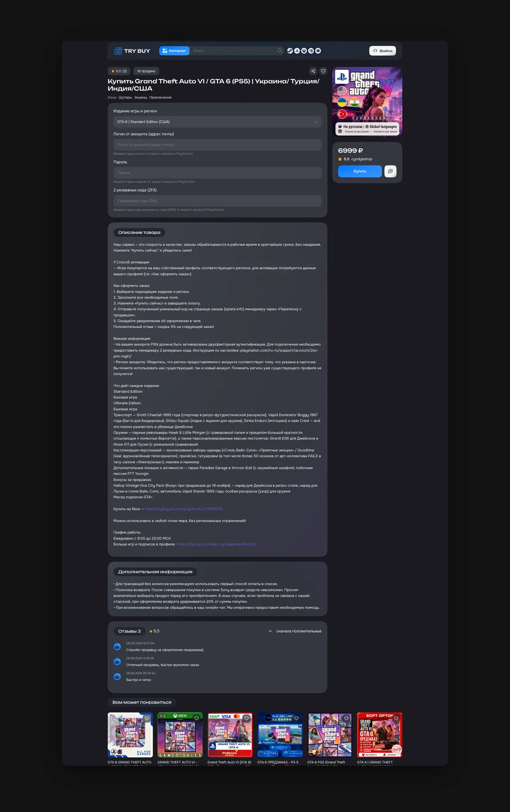Open the SOFT OPTOM preorder thumbnail
The image size is (510, 812).
point(380,735)
